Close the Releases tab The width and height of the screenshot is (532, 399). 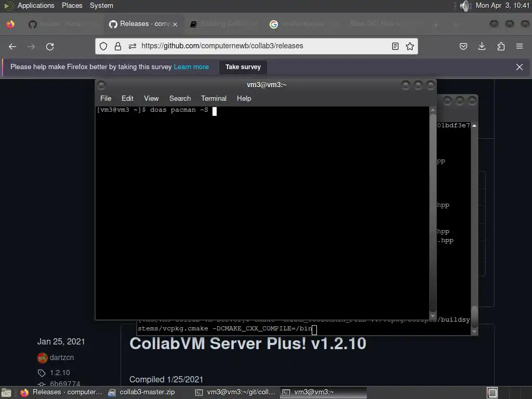[175, 24]
